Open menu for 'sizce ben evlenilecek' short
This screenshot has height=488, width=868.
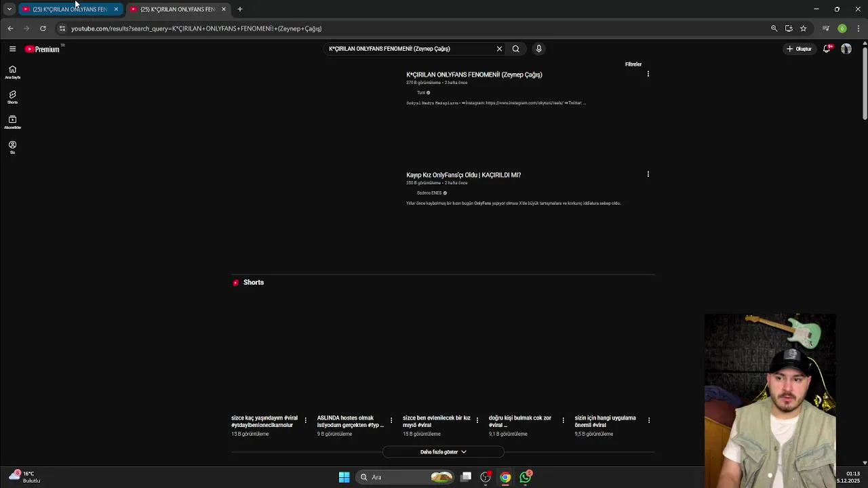[477, 420]
